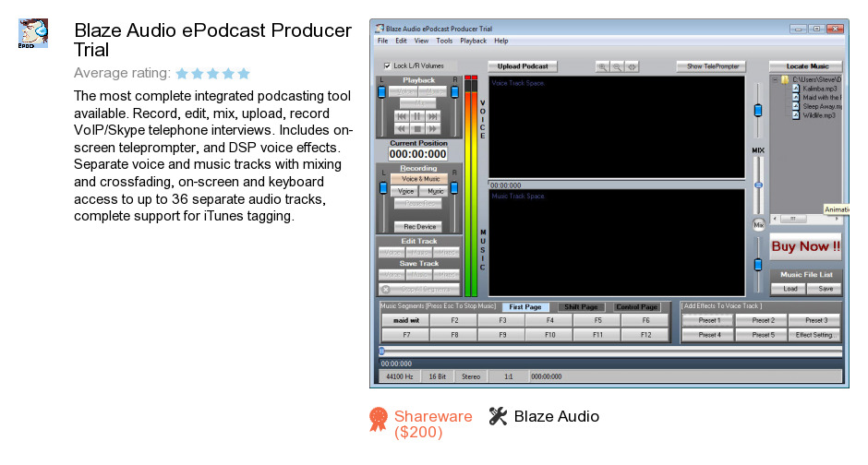
Task: Click the Kalimba.mp3 file icon
Action: pos(796,89)
